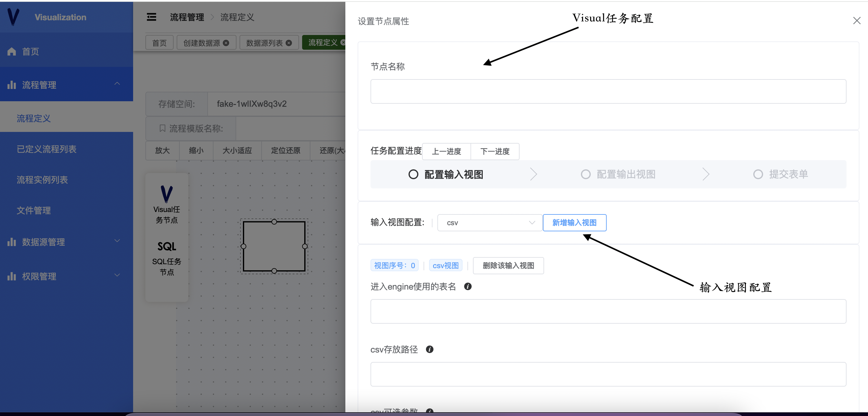This screenshot has height=416, width=868.
Task: Click chevron after 配置输出视图 step
Action: (x=706, y=174)
